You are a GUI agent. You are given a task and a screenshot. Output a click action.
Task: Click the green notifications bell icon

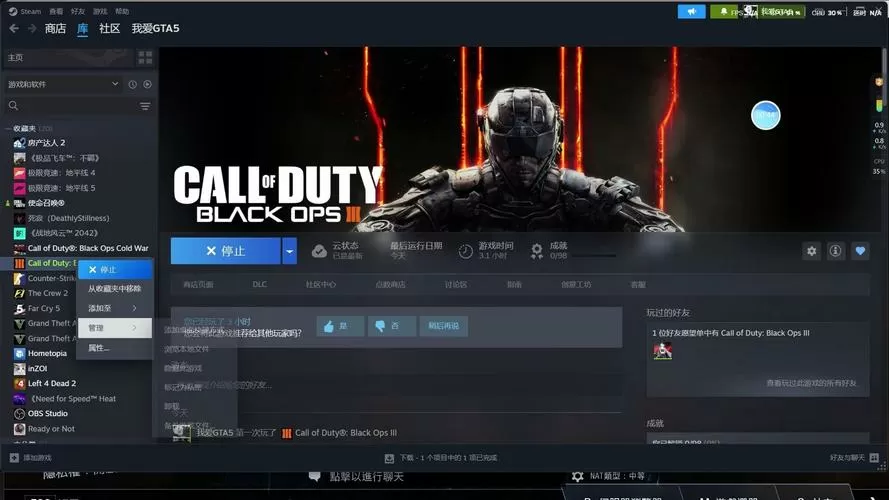point(723,11)
